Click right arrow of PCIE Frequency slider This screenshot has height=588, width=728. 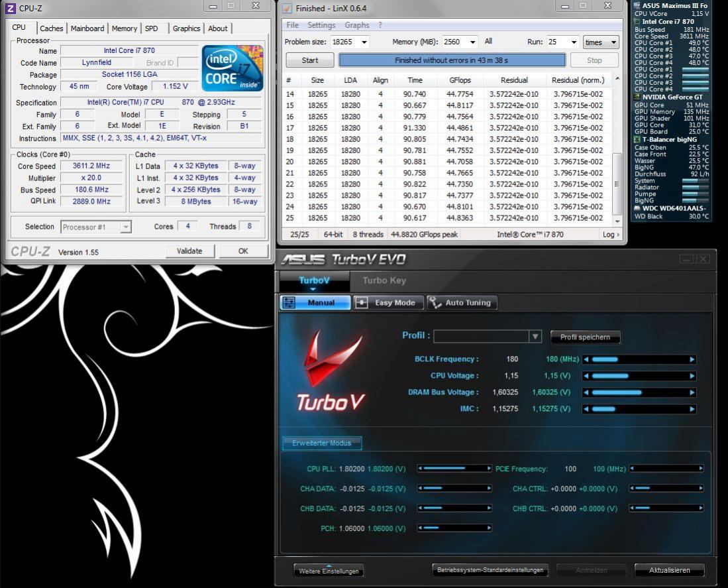pyautogui.click(x=701, y=469)
